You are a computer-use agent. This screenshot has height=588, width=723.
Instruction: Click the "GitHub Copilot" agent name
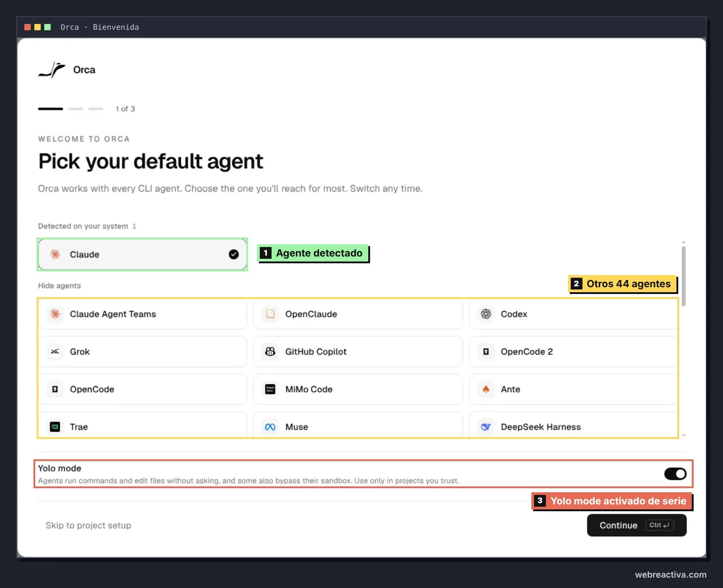(316, 351)
